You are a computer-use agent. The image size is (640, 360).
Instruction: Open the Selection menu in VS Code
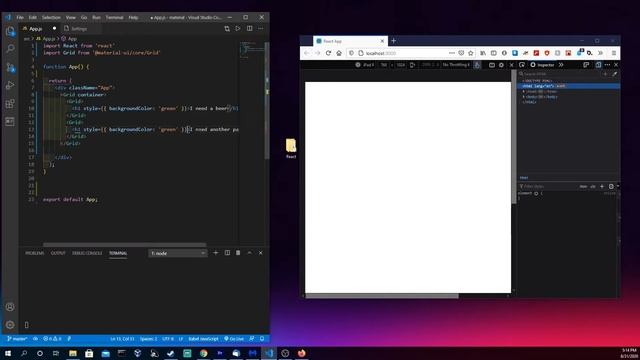(x=51, y=18)
